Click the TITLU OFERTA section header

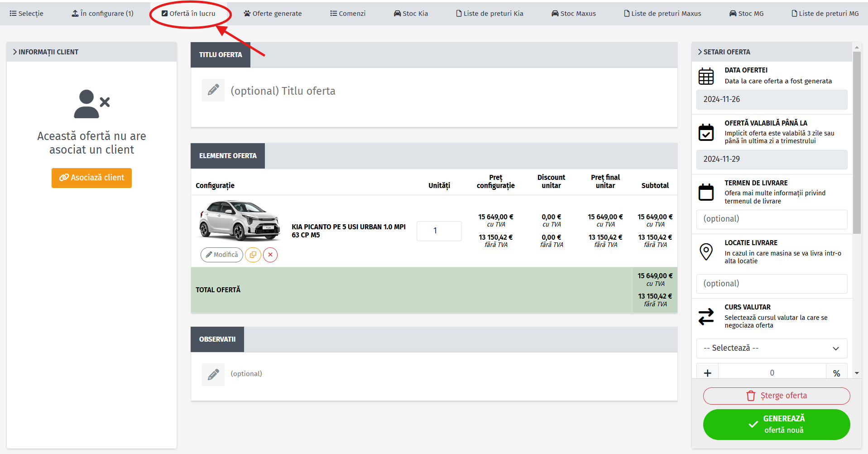(221, 55)
